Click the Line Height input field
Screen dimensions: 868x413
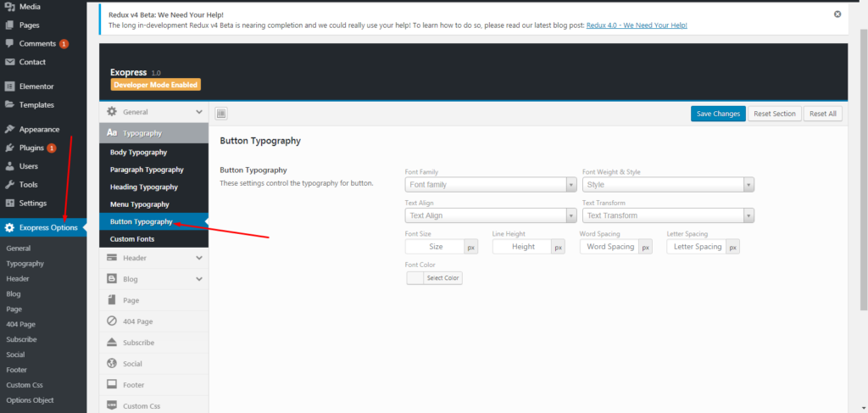coord(523,247)
